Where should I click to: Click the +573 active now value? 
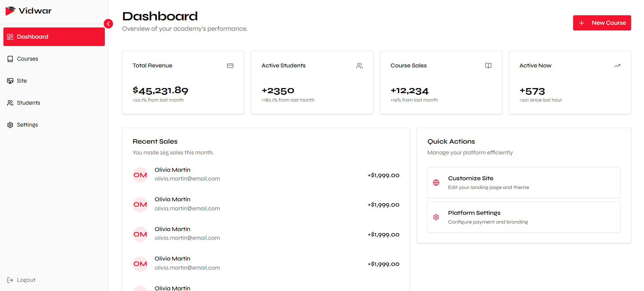point(532,91)
